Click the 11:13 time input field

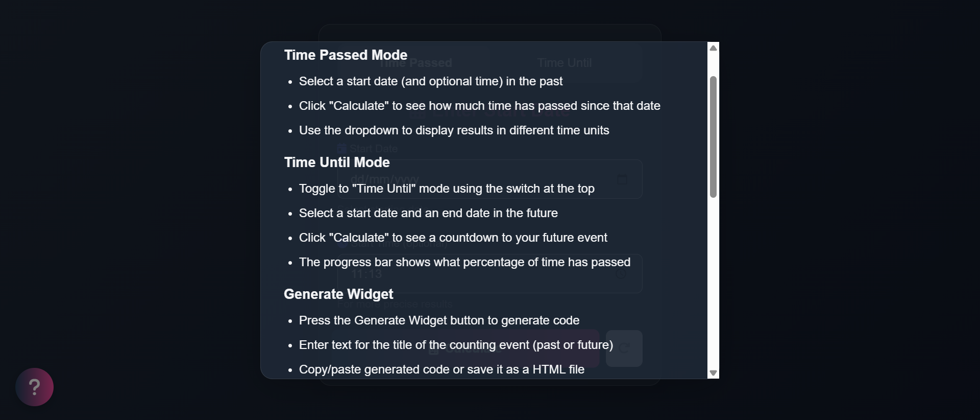tap(459, 274)
